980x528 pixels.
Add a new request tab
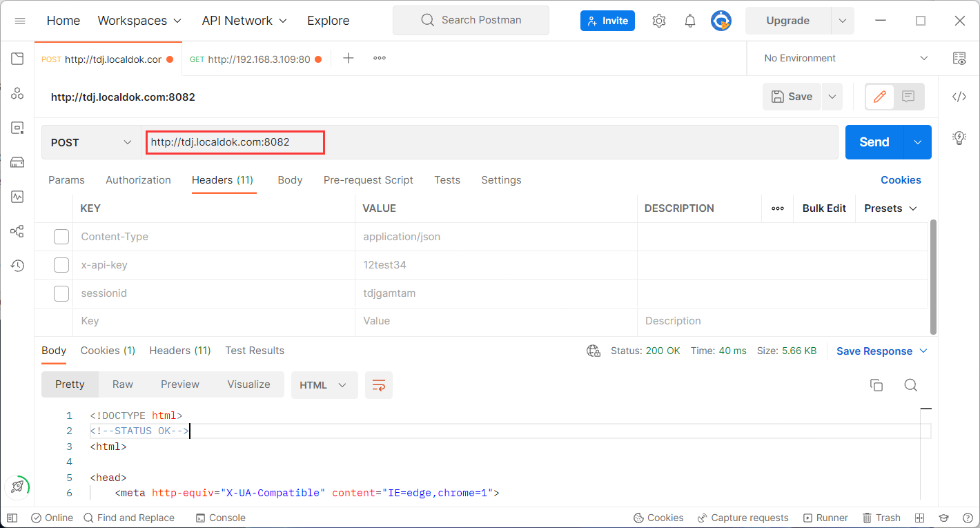349,59
